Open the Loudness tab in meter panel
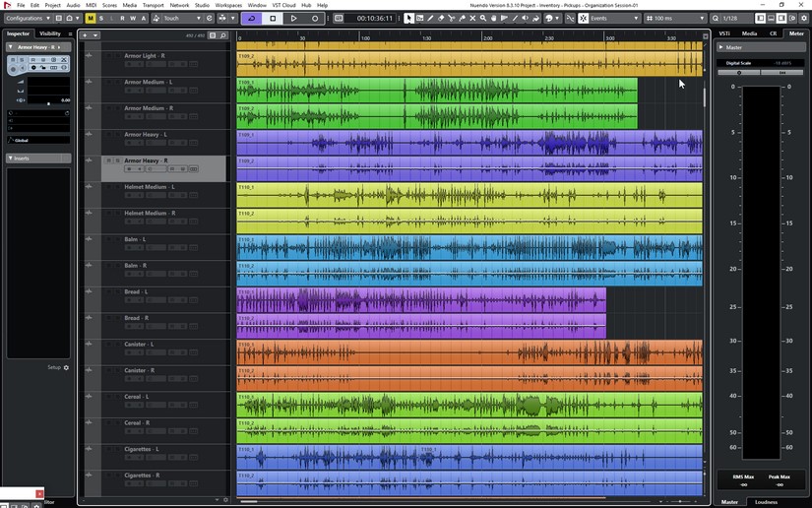 (766, 501)
